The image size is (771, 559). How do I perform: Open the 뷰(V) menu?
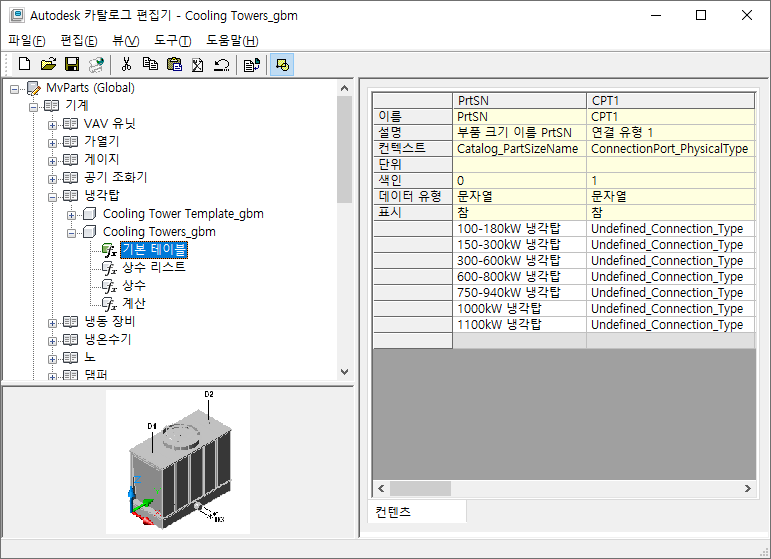tap(125, 40)
